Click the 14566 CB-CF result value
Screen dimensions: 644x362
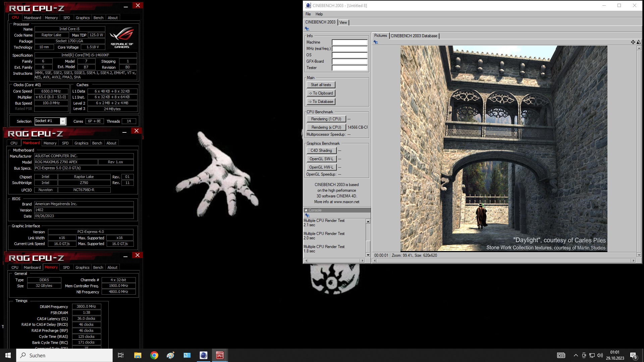358,127
